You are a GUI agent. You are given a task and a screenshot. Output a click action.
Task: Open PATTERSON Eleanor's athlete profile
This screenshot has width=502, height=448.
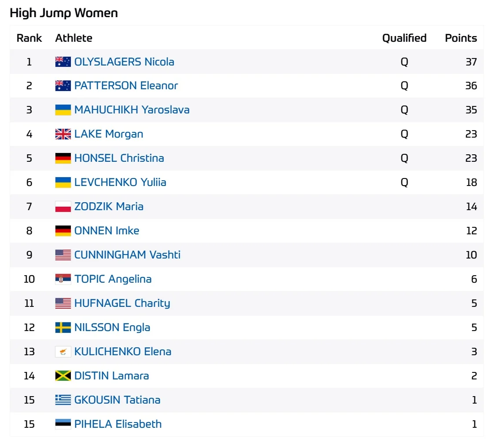click(126, 86)
